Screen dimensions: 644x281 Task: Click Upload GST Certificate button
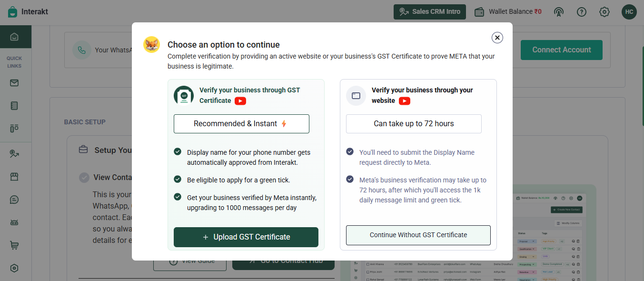click(246, 237)
